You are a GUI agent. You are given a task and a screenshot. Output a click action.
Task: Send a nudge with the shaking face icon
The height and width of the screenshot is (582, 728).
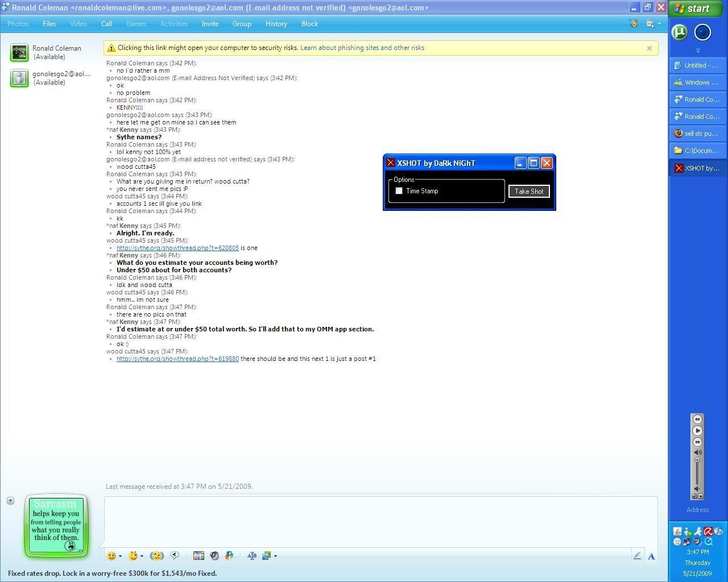pyautogui.click(x=156, y=556)
